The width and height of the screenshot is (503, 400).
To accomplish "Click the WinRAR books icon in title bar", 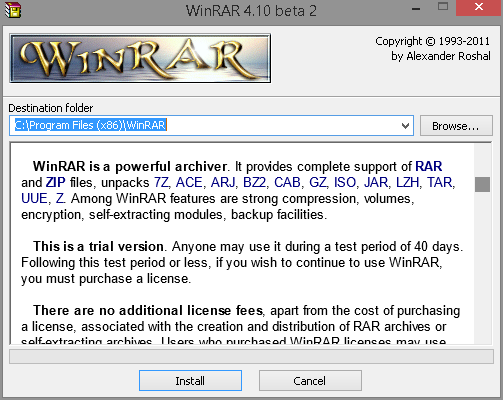I will click(x=13, y=10).
